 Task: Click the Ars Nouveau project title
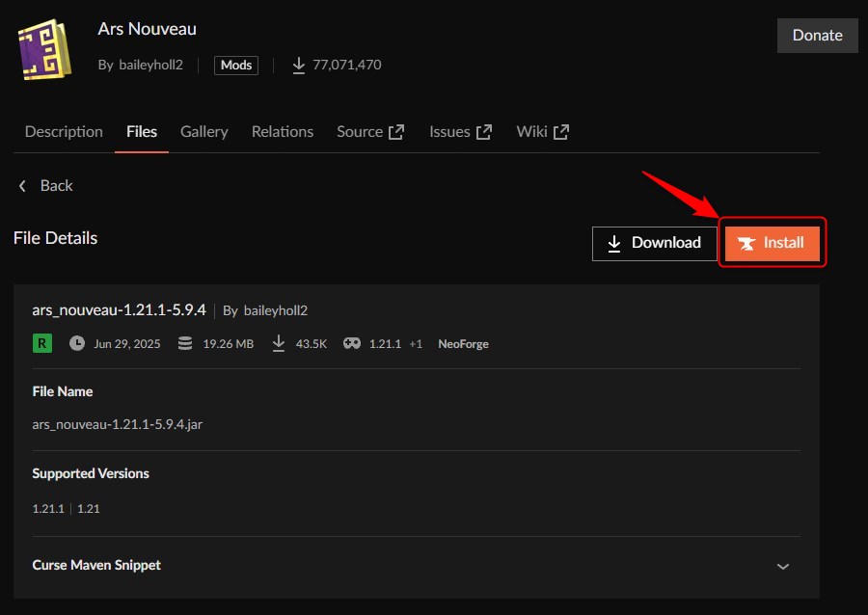click(x=148, y=29)
